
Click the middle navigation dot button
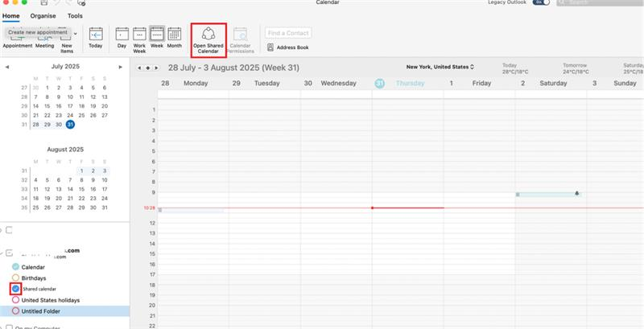(x=148, y=68)
